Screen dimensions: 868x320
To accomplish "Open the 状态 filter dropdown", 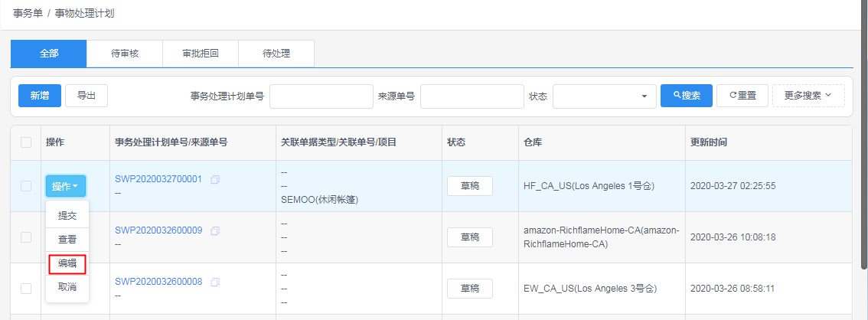I will click(605, 96).
